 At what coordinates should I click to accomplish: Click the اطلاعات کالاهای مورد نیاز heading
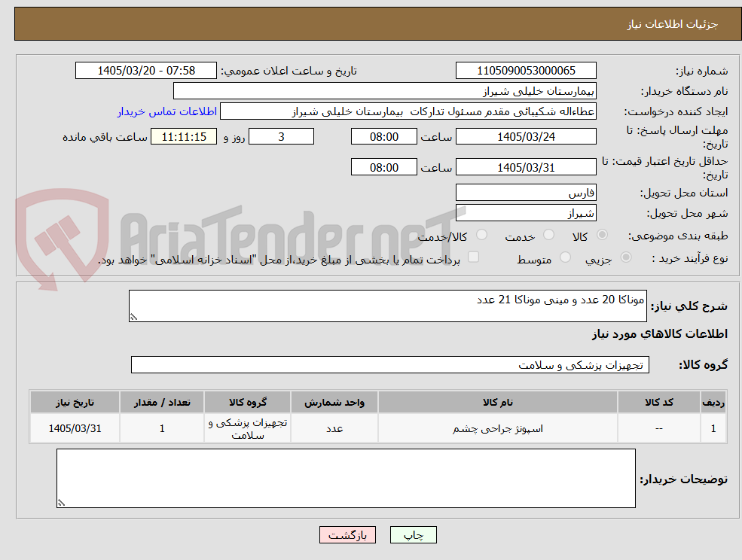click(660, 334)
